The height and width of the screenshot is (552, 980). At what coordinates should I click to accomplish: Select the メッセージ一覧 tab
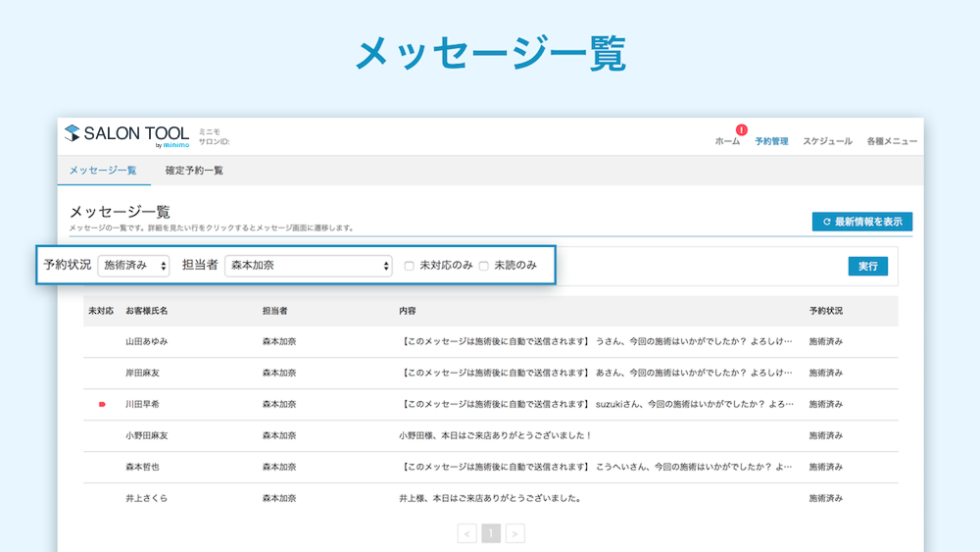coord(103,171)
